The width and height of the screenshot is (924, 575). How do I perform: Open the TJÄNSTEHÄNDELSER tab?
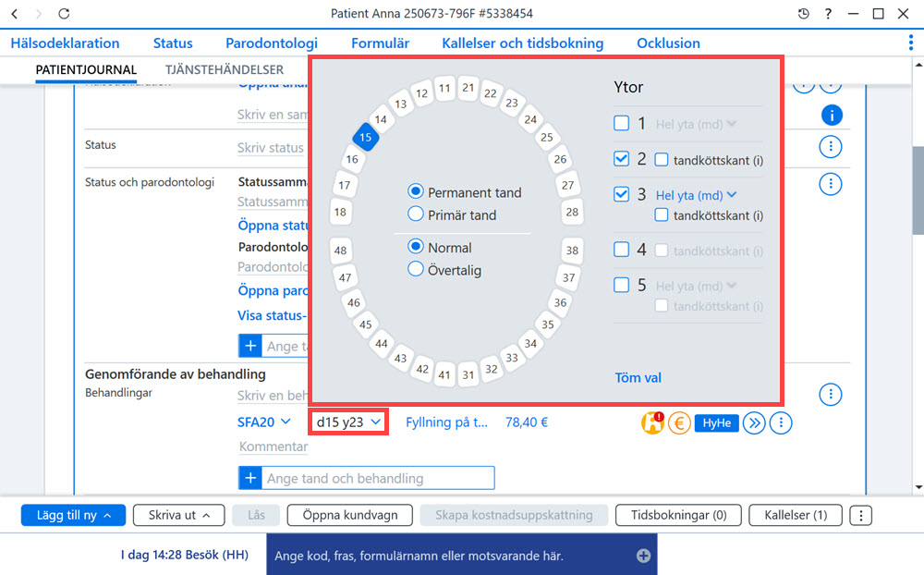[225, 69]
